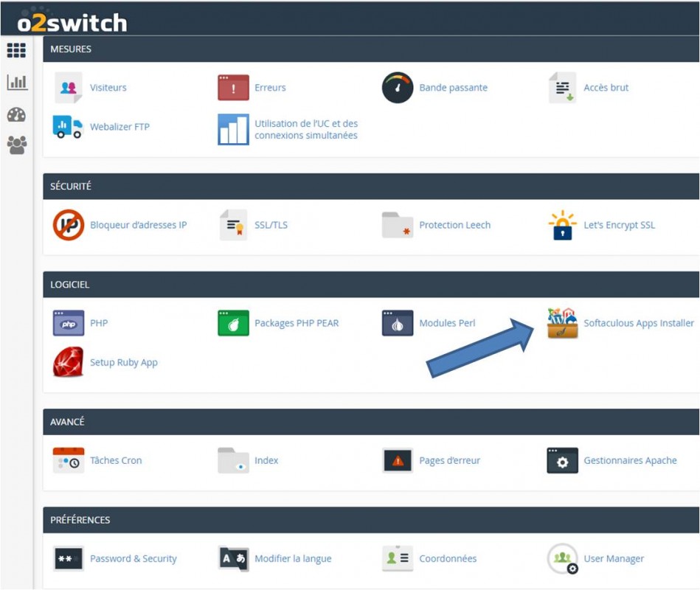Click the Gestionnaires Apache link
Image resolution: width=700 pixels, height=590 pixels.
click(630, 460)
